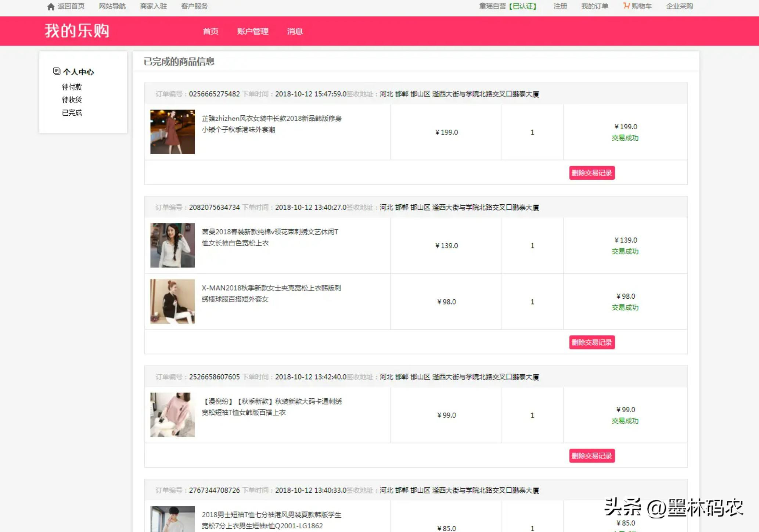Delete transaction record for order 2082075634734
The image size is (759, 532).
(x=591, y=342)
